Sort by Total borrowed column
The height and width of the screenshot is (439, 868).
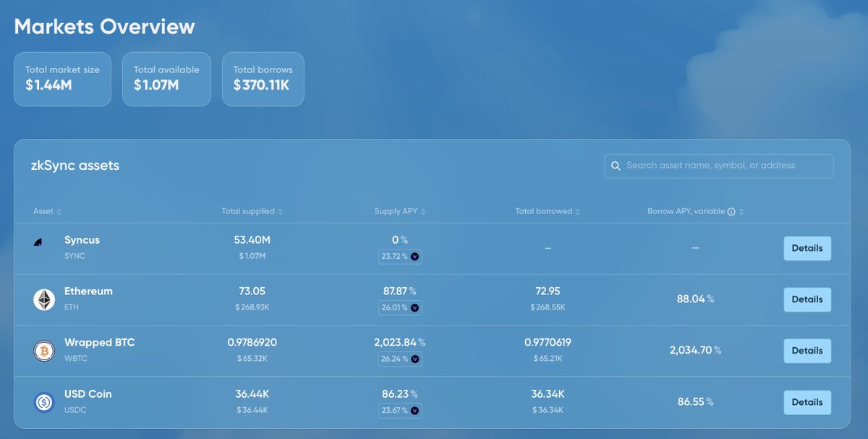[548, 211]
